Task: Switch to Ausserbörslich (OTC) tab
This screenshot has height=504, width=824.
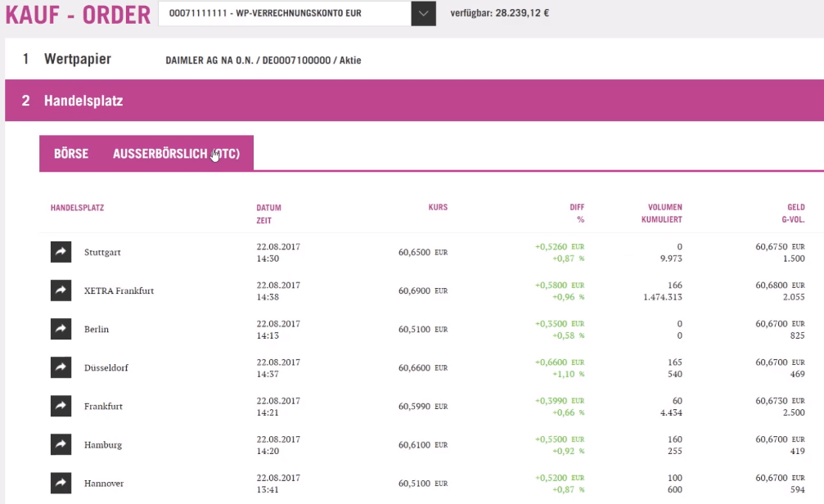Action: click(x=176, y=154)
